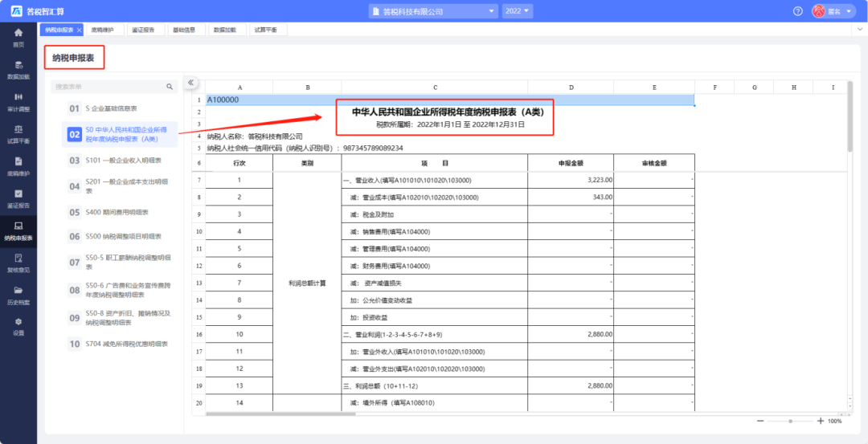This screenshot has width=868, height=444.
Task: Collapse the form list with double-chevron icon
Action: (191, 82)
